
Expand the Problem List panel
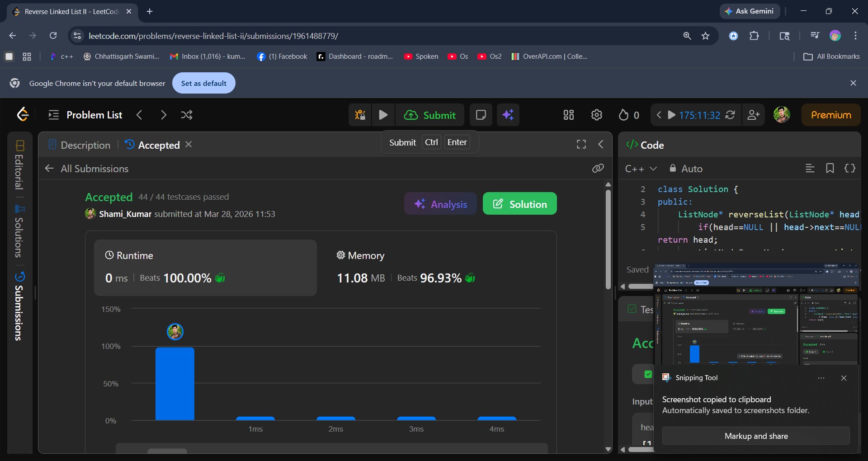[x=85, y=115]
